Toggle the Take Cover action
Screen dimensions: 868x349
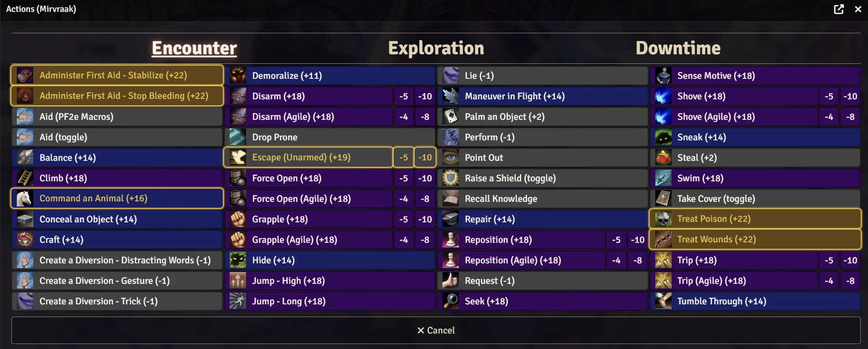point(755,199)
